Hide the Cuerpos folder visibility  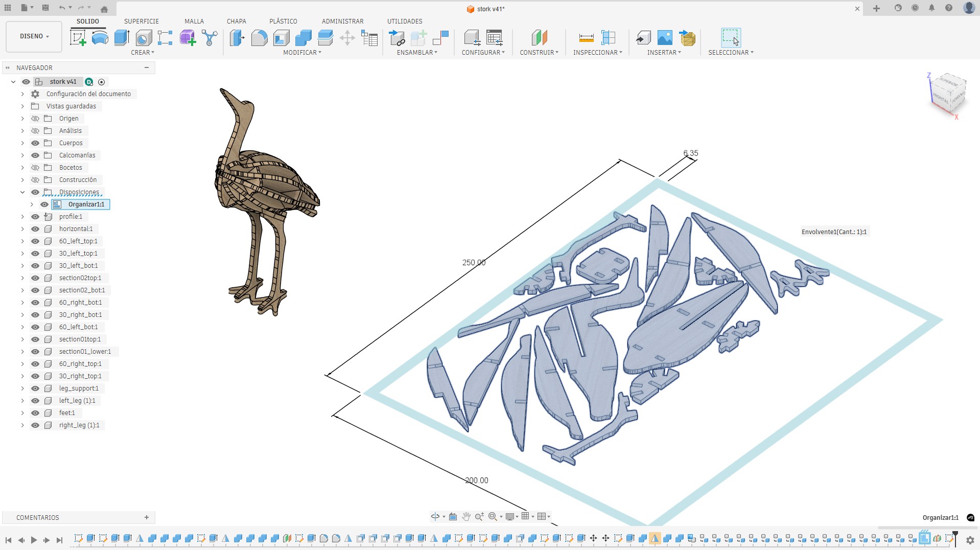point(35,143)
